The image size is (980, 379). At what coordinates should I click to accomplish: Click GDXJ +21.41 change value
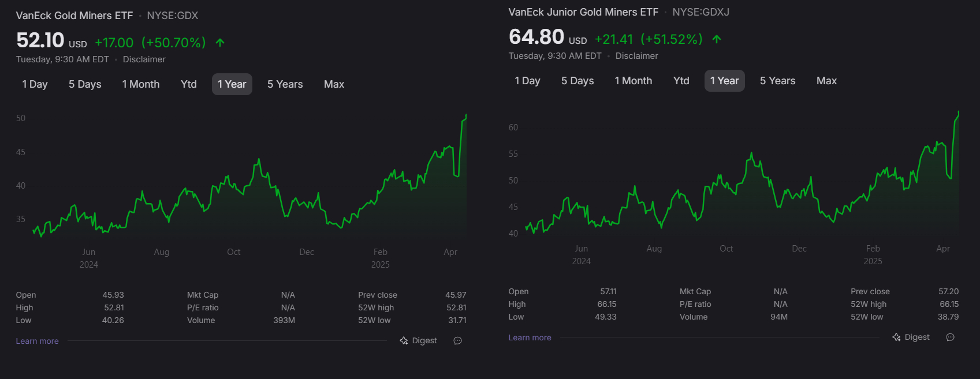click(614, 39)
